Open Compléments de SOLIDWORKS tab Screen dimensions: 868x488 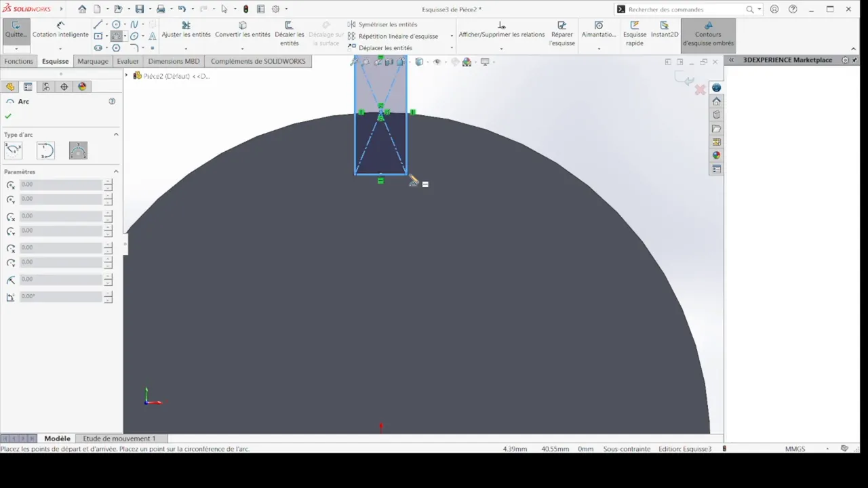[x=258, y=61]
